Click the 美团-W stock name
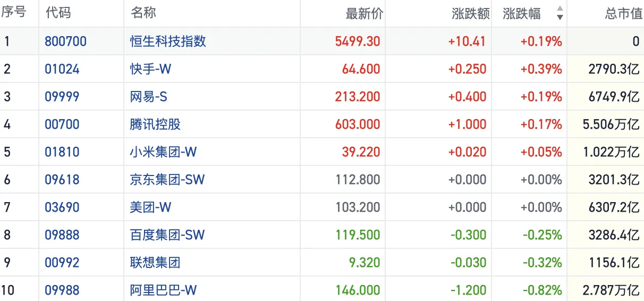The height and width of the screenshot is (301, 644). point(150,207)
